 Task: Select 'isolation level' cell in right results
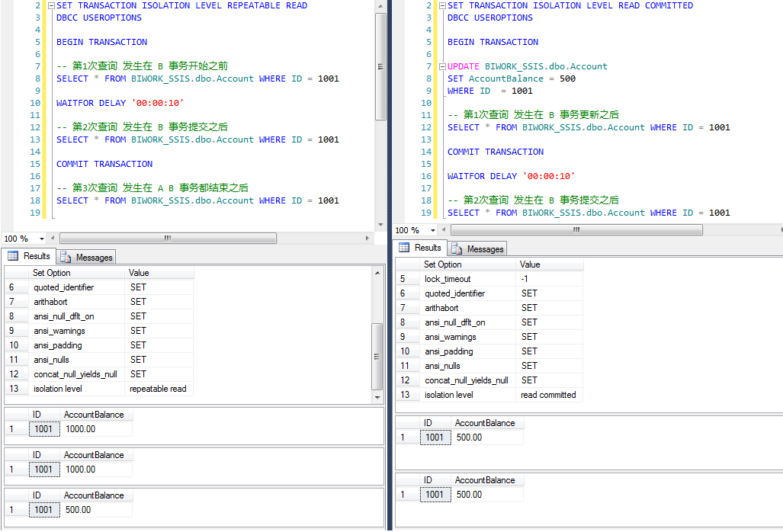(x=467, y=395)
